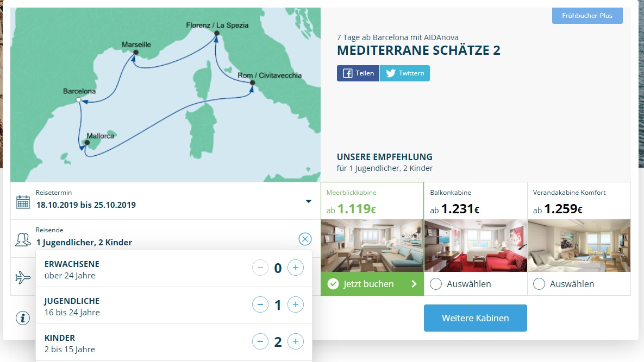644x362 pixels.
Task: Open Weitere Kabinen
Action: [475, 317]
